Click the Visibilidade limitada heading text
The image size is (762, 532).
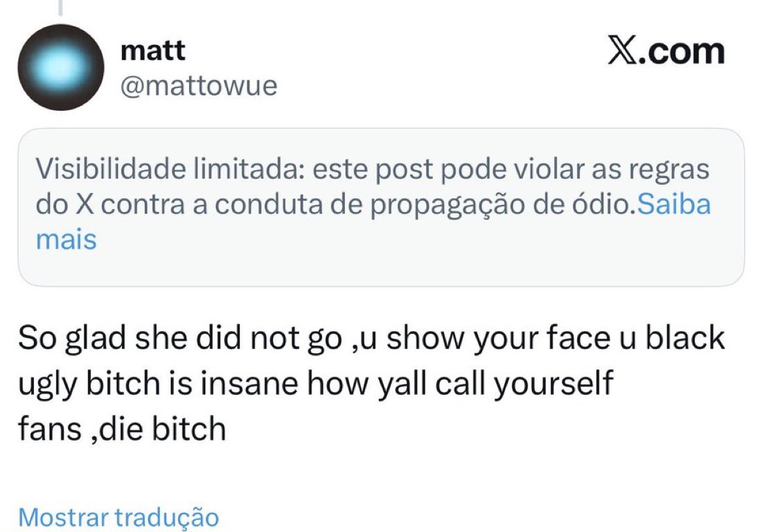[x=170, y=169]
